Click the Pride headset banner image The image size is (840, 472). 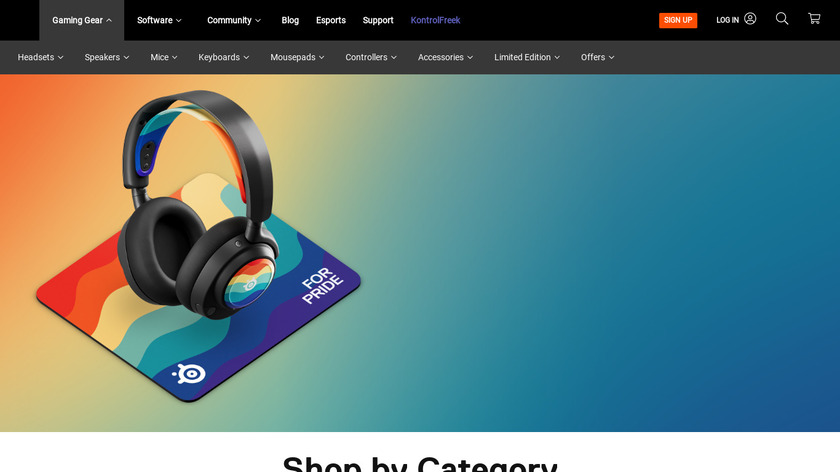point(420,253)
